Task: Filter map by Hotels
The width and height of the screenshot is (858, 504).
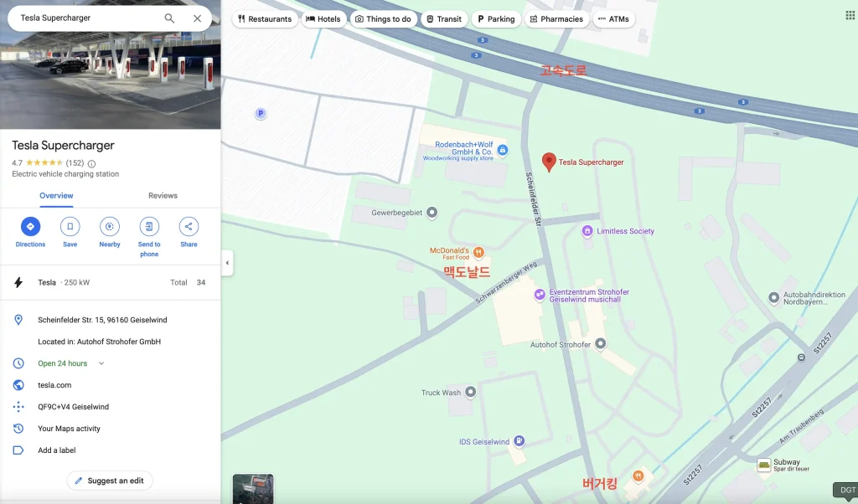Action: 323,19
